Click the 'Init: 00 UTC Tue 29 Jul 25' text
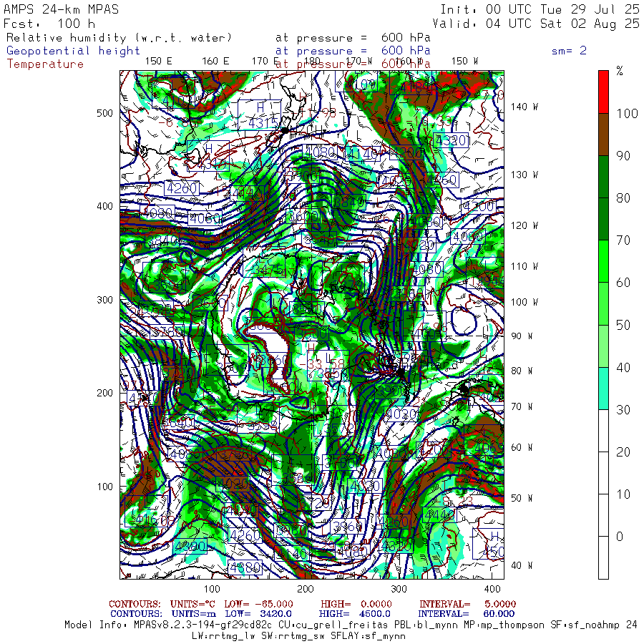 click(x=540, y=9)
